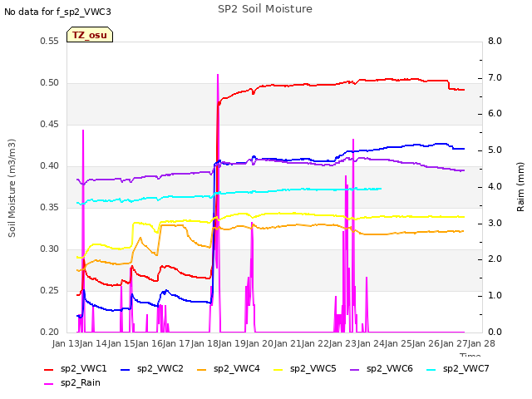Click the 0.25 left axis tick label
The height and width of the screenshot is (399, 532).
pyautogui.click(x=50, y=290)
